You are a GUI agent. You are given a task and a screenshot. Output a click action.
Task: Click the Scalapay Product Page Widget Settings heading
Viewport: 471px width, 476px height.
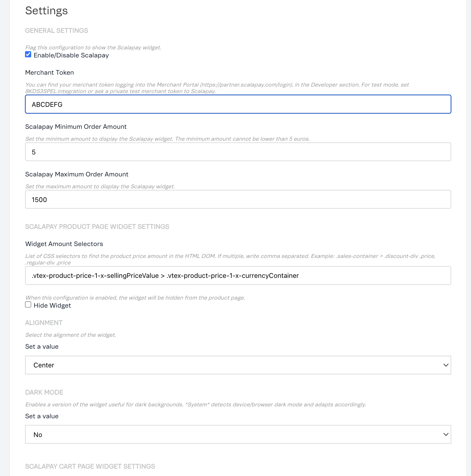(97, 227)
